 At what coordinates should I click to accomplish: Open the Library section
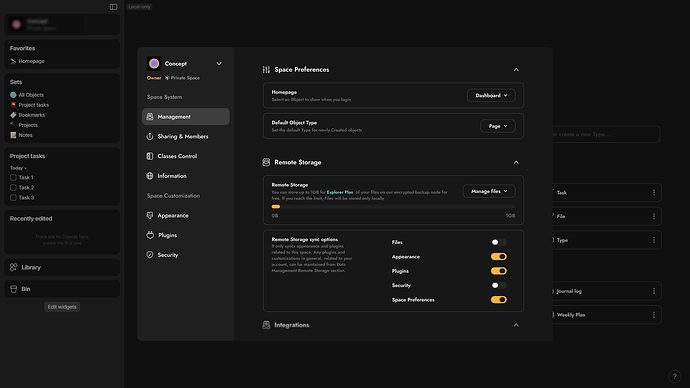(62, 267)
